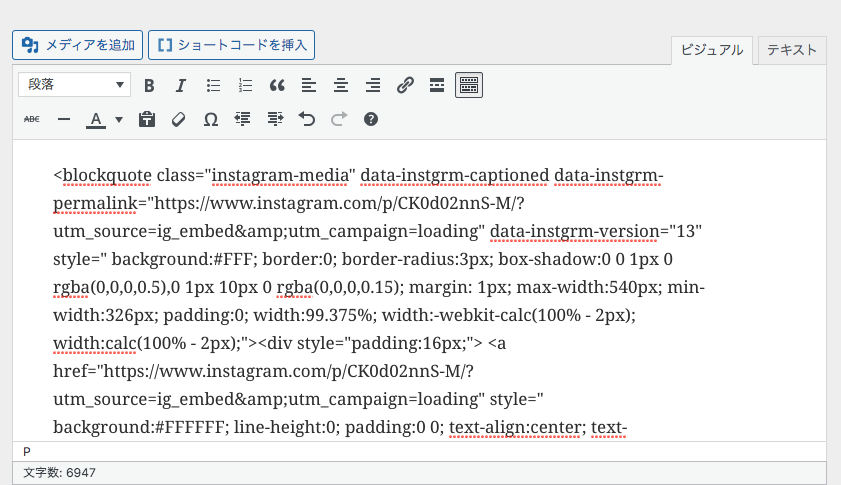
Task: Increase the paragraph indent
Action: tap(275, 119)
